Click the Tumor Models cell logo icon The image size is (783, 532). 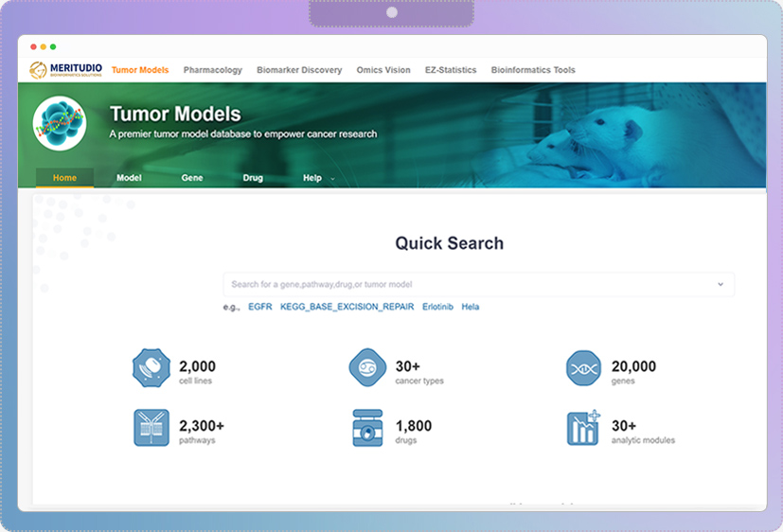(x=59, y=123)
